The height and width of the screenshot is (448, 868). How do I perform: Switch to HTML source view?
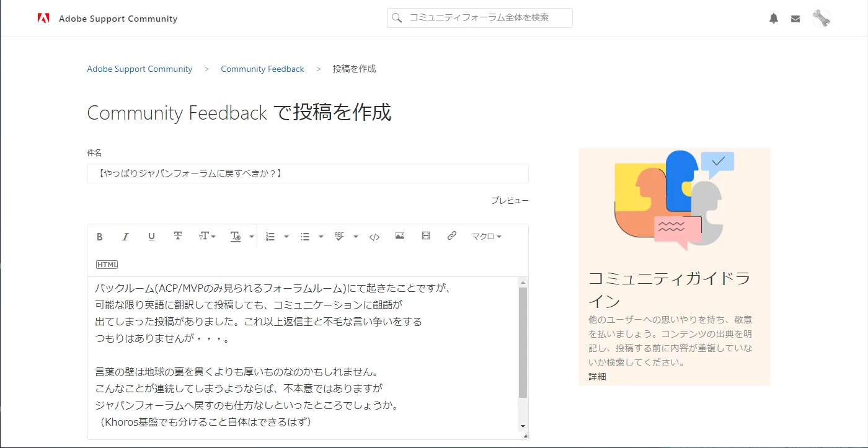coord(107,265)
